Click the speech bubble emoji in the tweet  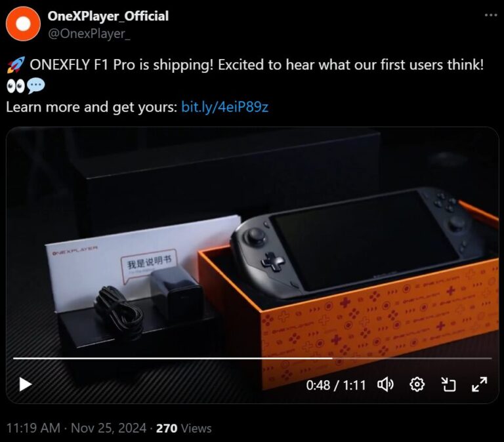point(35,87)
